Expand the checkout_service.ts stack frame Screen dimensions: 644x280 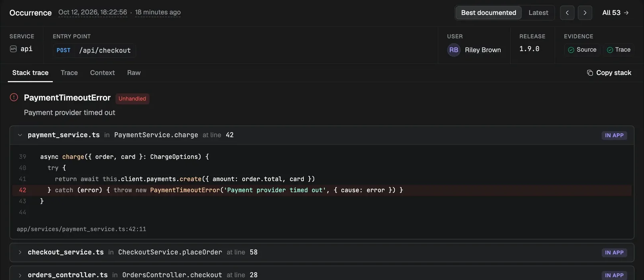pos(20,252)
